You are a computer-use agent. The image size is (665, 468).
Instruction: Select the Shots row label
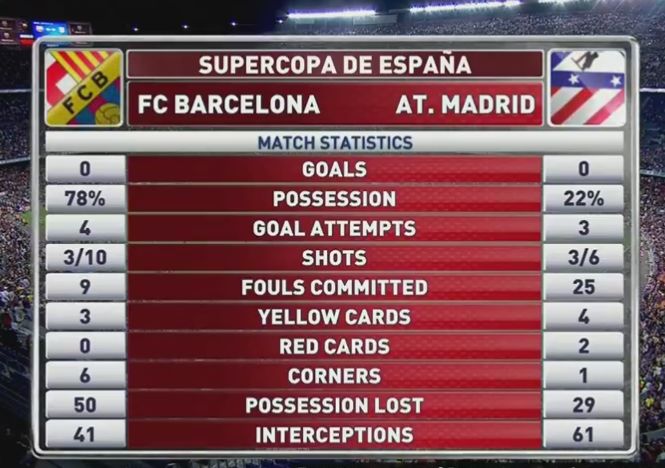point(334,258)
